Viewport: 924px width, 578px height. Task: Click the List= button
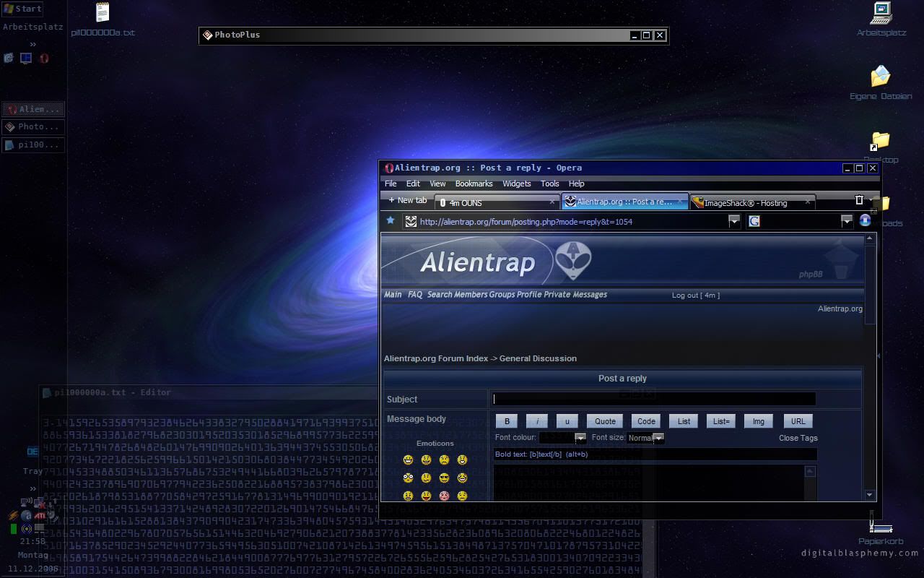coord(721,421)
